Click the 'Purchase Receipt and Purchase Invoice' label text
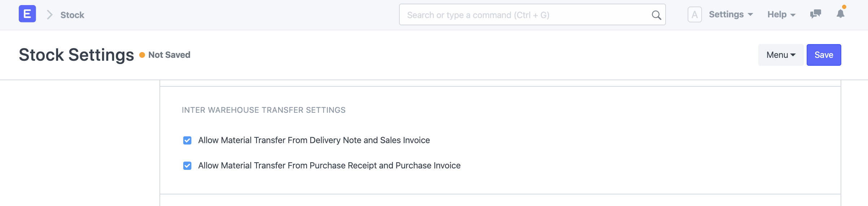 tap(329, 166)
